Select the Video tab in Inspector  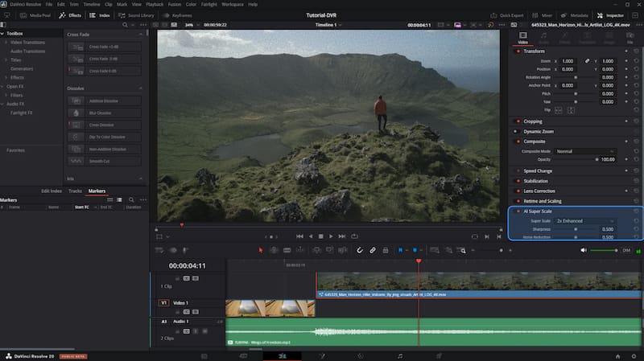pos(522,38)
